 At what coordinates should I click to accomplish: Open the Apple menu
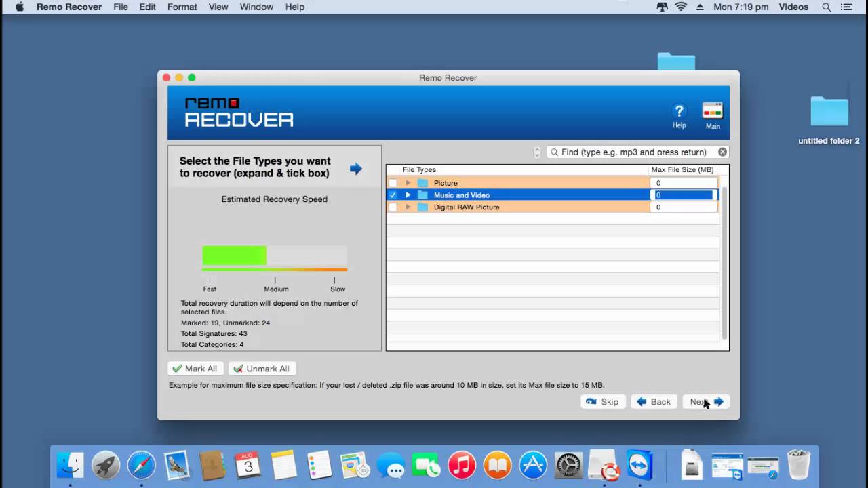(x=20, y=7)
